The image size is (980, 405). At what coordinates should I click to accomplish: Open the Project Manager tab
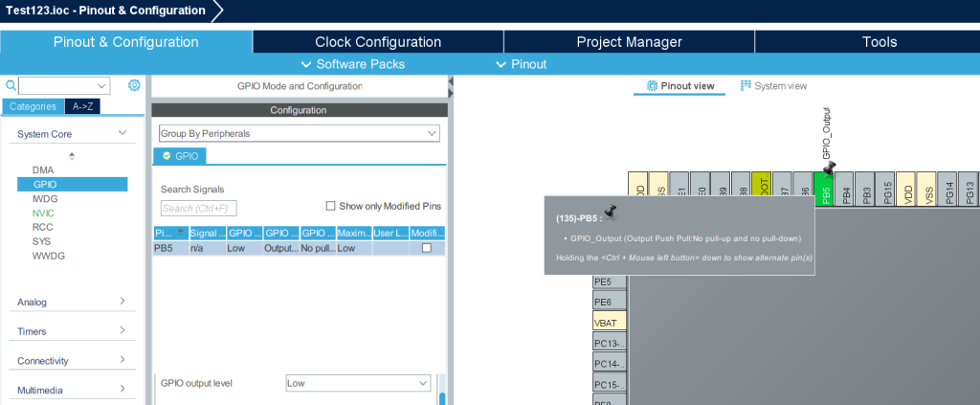tap(629, 42)
